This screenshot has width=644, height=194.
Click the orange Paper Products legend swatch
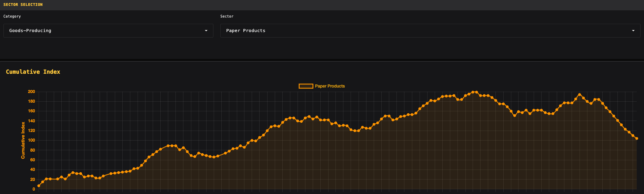[x=306, y=86]
